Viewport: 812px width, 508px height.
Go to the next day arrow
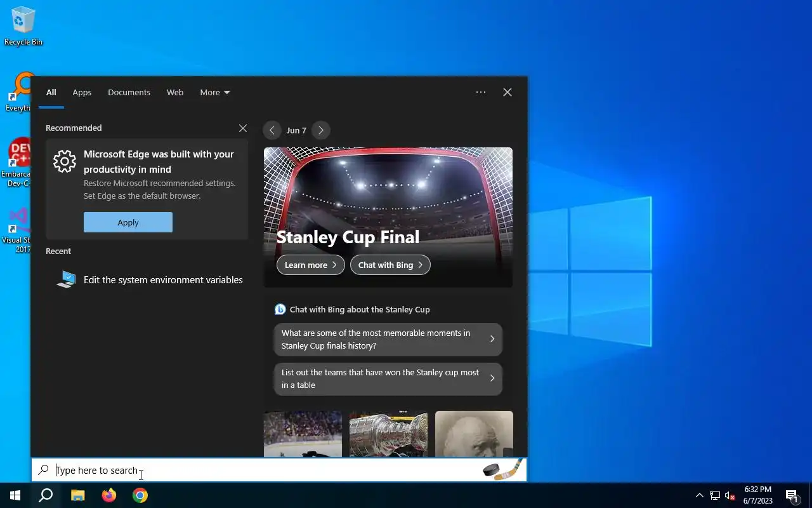(x=321, y=130)
